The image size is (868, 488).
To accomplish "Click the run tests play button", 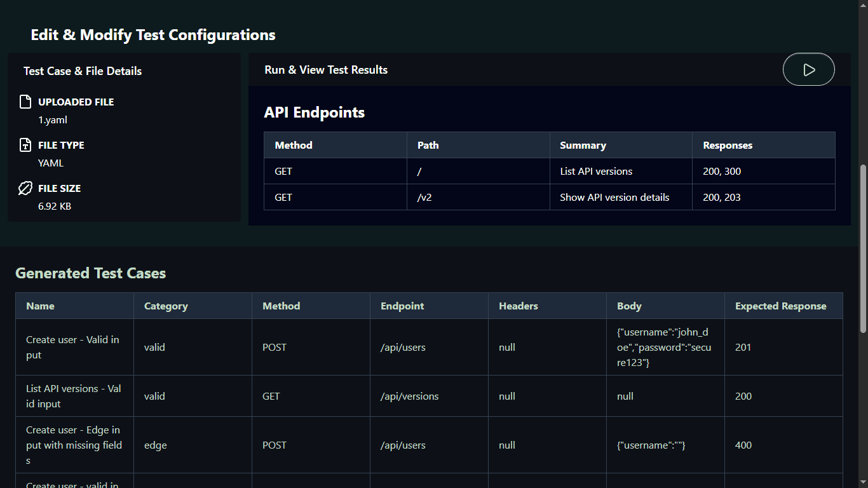I will coord(809,69).
